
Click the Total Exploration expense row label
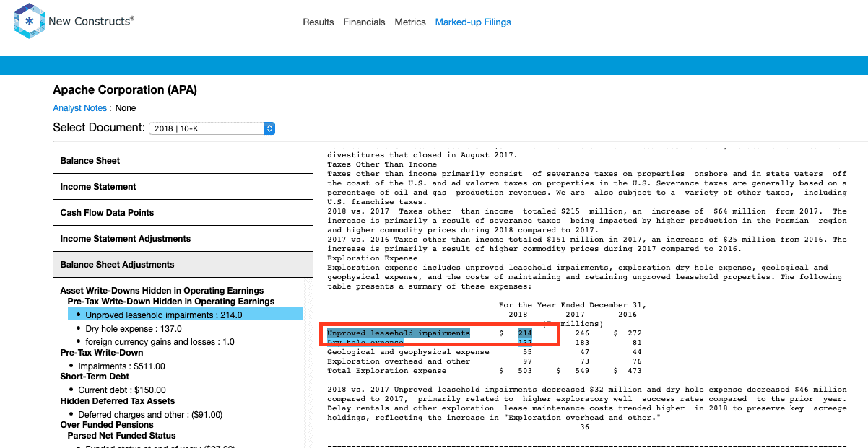click(x=386, y=371)
